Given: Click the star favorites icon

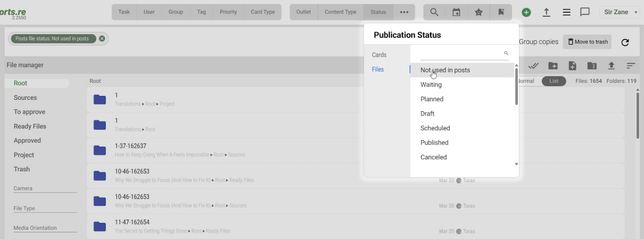Looking at the screenshot, I should 479,12.
